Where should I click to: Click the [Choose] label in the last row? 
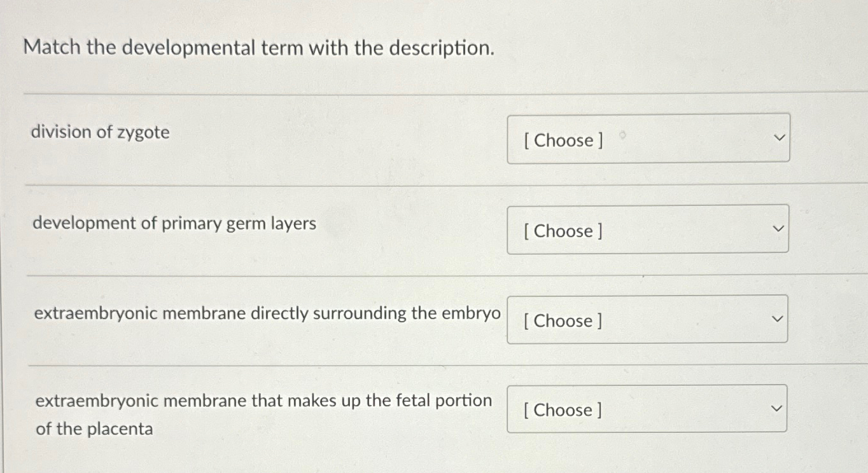[x=561, y=410]
